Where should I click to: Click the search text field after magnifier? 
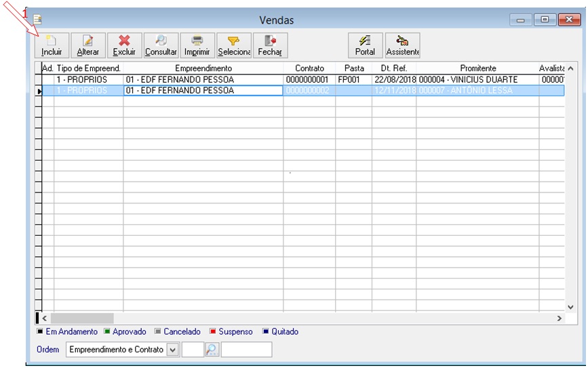(x=246, y=350)
